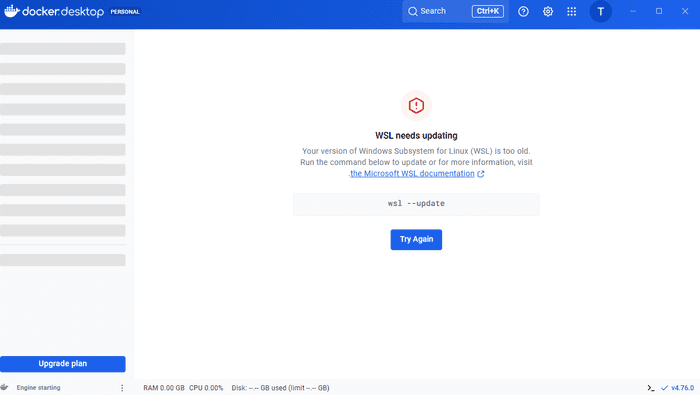Image resolution: width=700 pixels, height=395 pixels.
Task: Click the whale engine status icon
Action: (4, 387)
